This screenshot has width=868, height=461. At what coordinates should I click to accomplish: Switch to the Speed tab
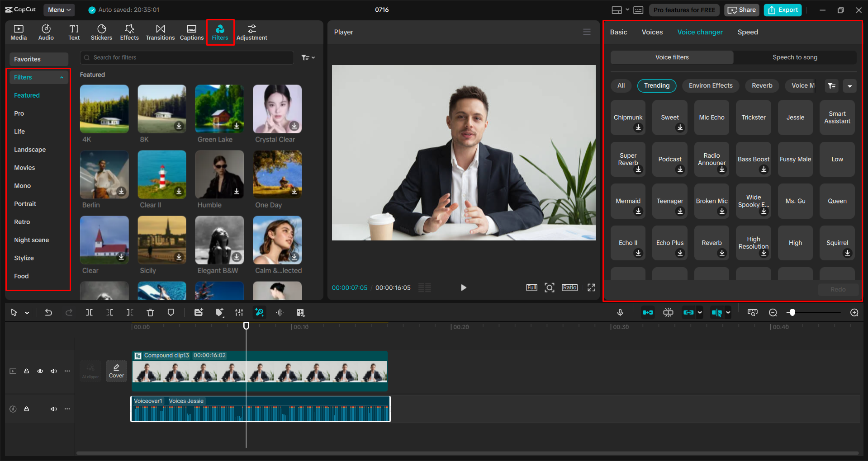(x=748, y=32)
